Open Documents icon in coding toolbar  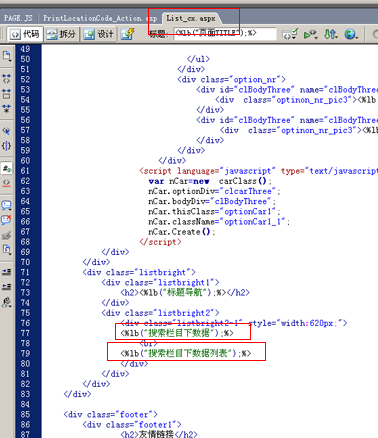click(x=7, y=56)
